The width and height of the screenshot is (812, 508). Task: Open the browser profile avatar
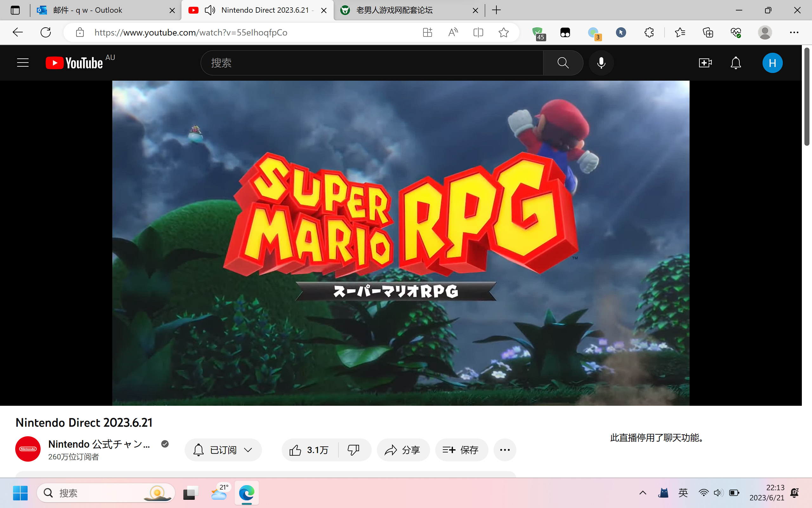tap(765, 32)
